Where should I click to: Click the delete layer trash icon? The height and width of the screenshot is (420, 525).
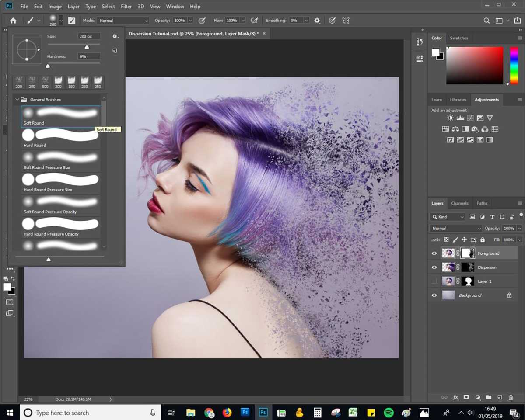511,397
